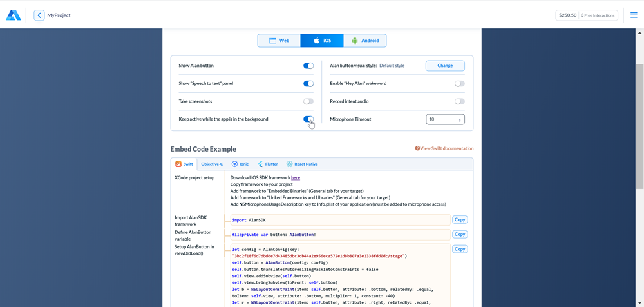
Task: Select the Android platform tab
Action: (365, 41)
